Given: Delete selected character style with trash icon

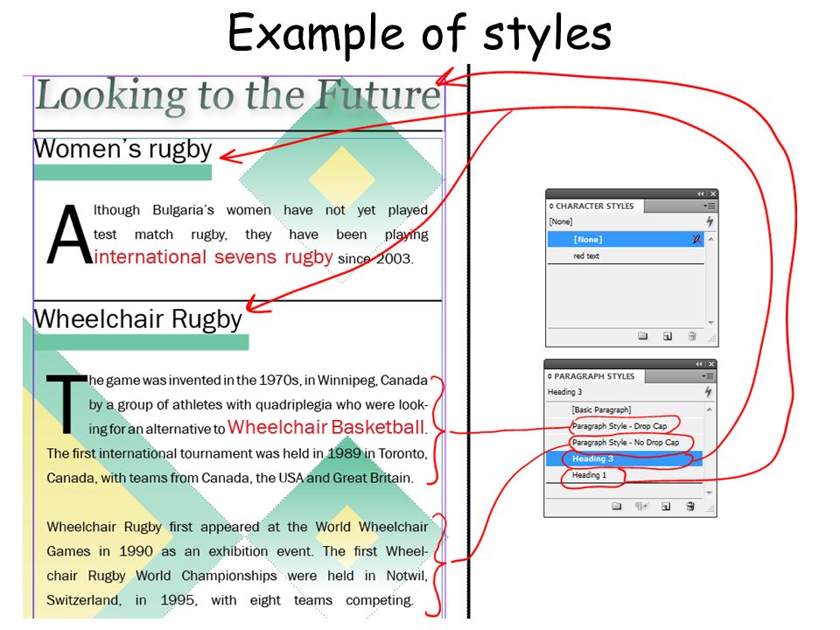Looking at the screenshot, I should pos(691,336).
